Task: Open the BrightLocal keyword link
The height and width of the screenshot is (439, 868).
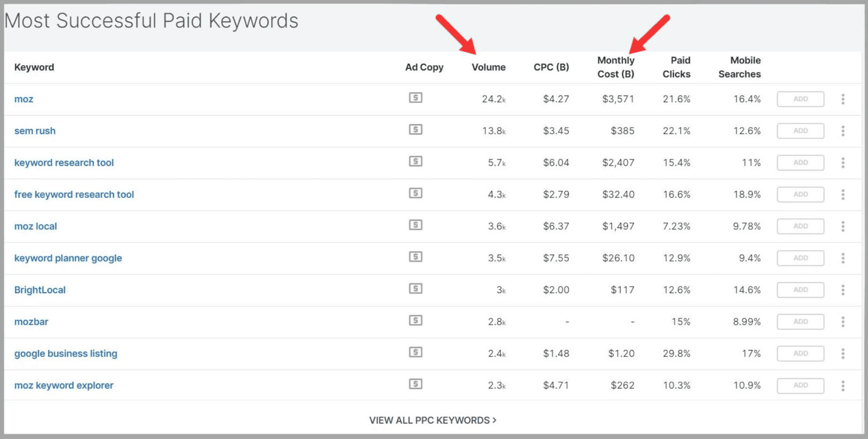Action: click(40, 290)
